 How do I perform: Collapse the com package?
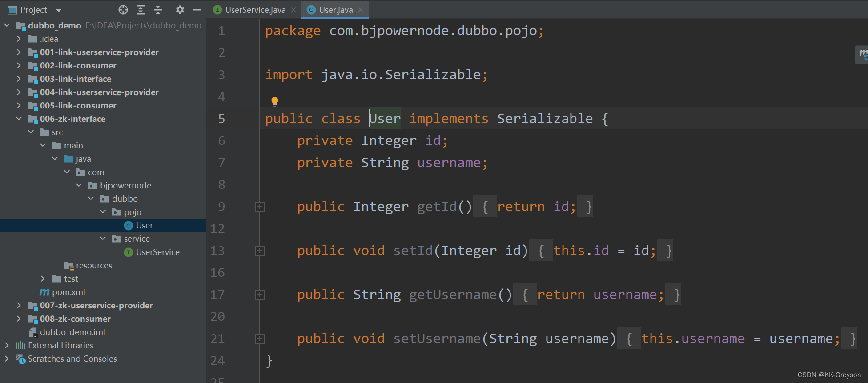tap(67, 172)
